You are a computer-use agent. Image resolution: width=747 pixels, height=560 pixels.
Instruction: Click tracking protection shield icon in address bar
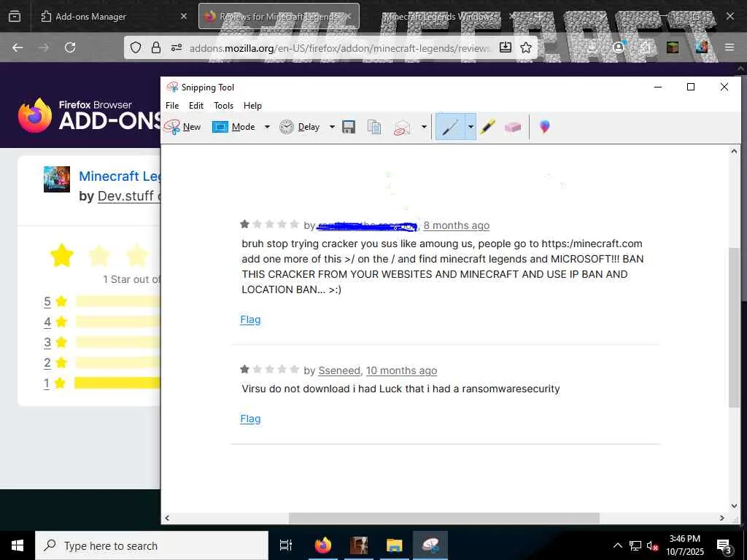[x=136, y=47]
